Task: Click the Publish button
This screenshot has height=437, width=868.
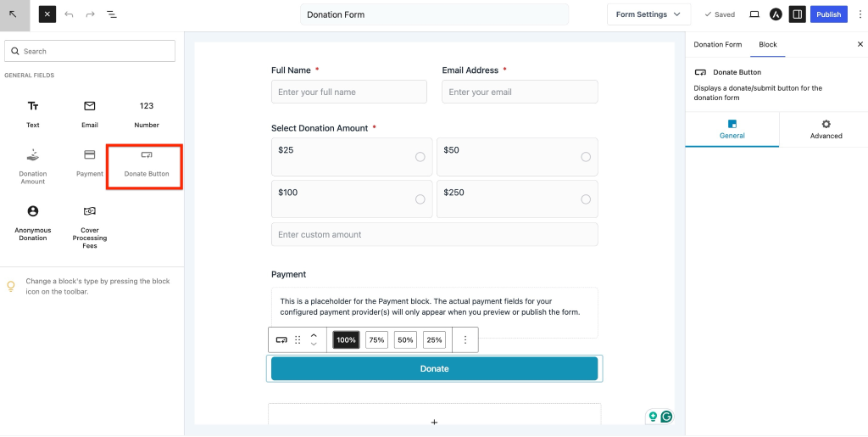Action: 829,14
